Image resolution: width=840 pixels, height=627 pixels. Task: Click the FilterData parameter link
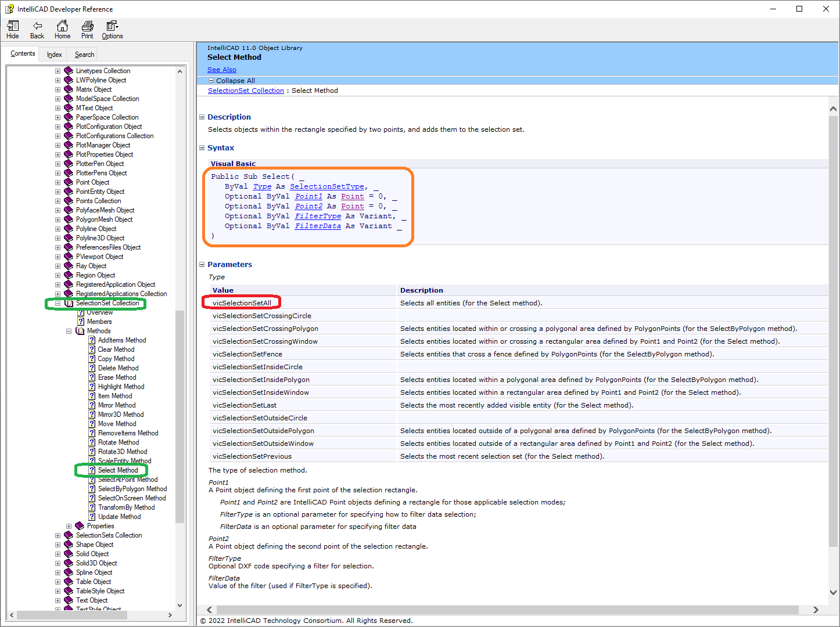(x=318, y=226)
